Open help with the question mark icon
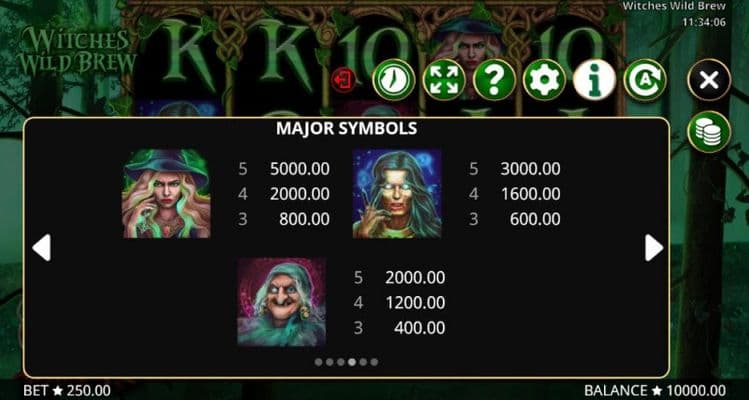 (x=494, y=80)
